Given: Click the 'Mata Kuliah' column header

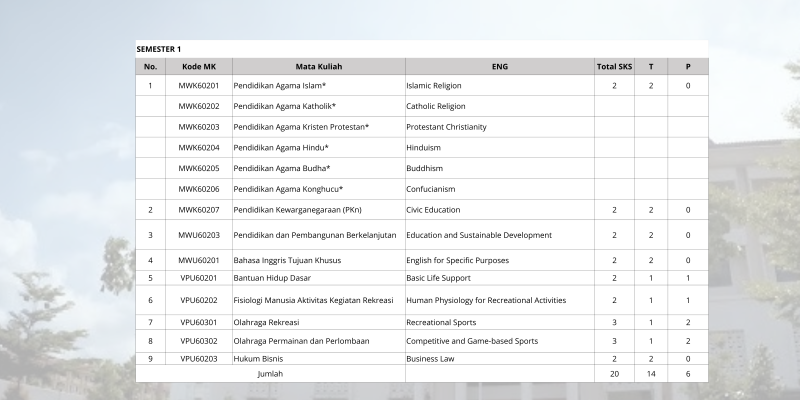Looking at the screenshot, I should pos(319,66).
